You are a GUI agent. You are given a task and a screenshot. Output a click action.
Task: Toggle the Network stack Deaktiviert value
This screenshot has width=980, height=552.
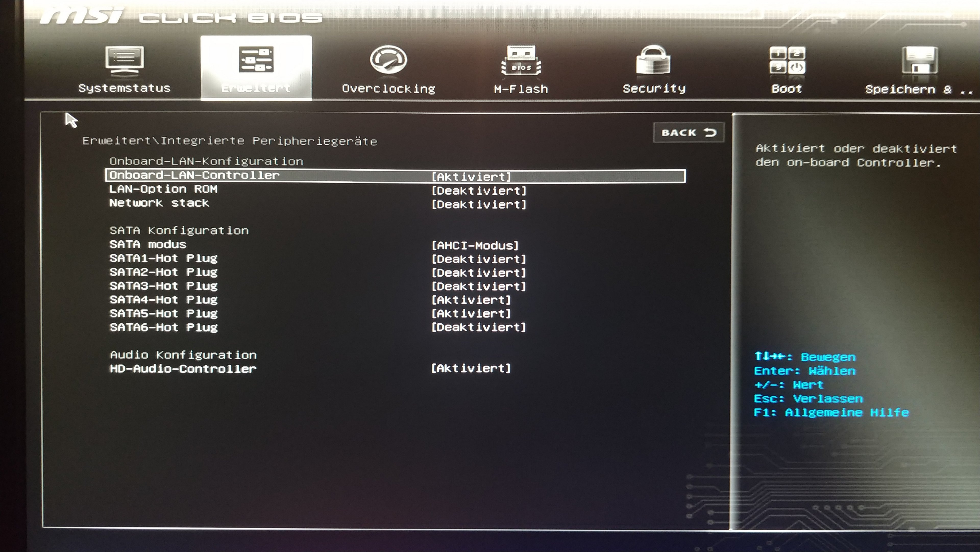pyautogui.click(x=479, y=204)
